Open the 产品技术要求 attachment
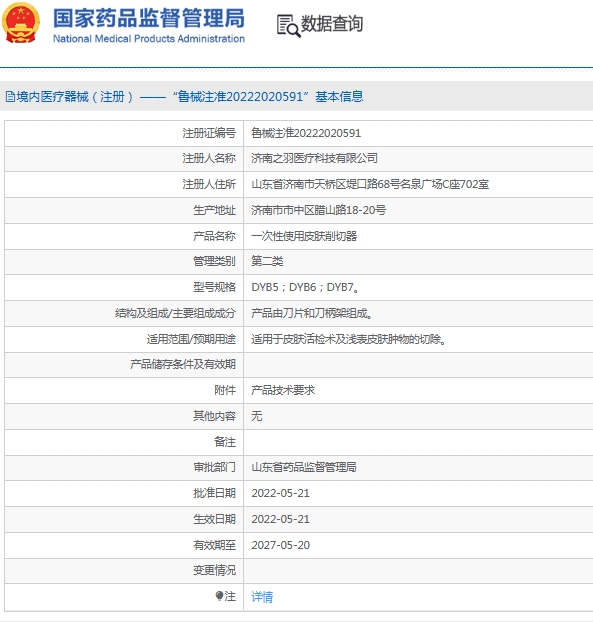 (x=283, y=390)
